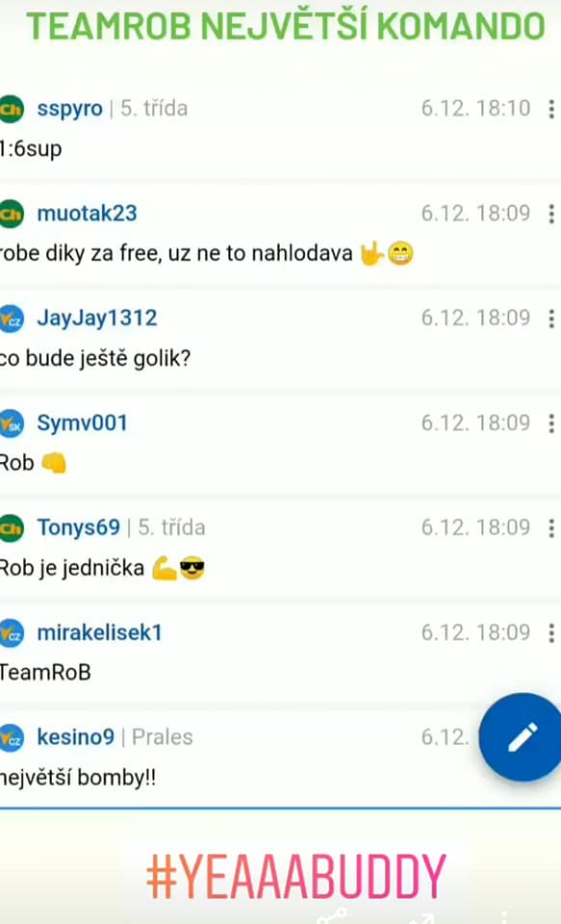Tap sspyro's green Ch avatar badge

click(x=12, y=109)
